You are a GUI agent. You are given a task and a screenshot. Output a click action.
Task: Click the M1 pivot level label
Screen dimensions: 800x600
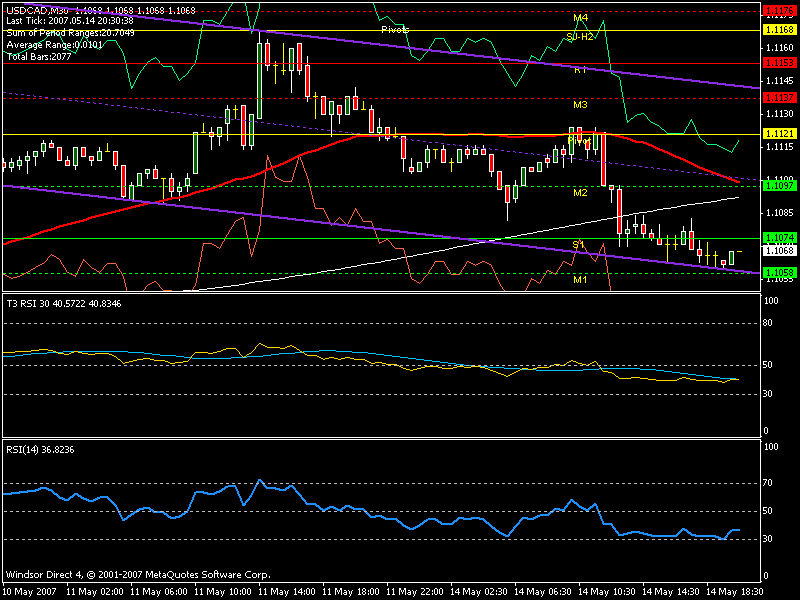tap(580, 280)
